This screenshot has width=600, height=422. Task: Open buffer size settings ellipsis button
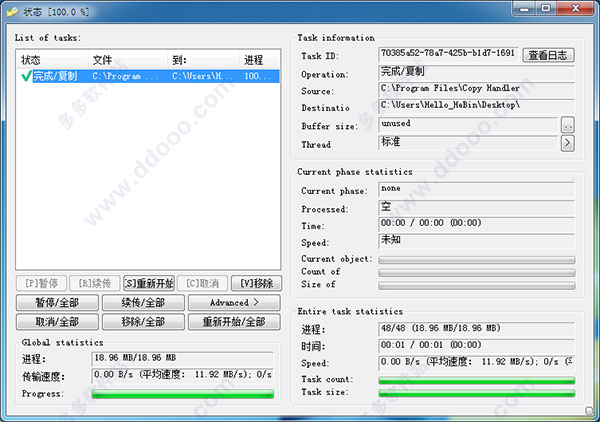pos(567,125)
